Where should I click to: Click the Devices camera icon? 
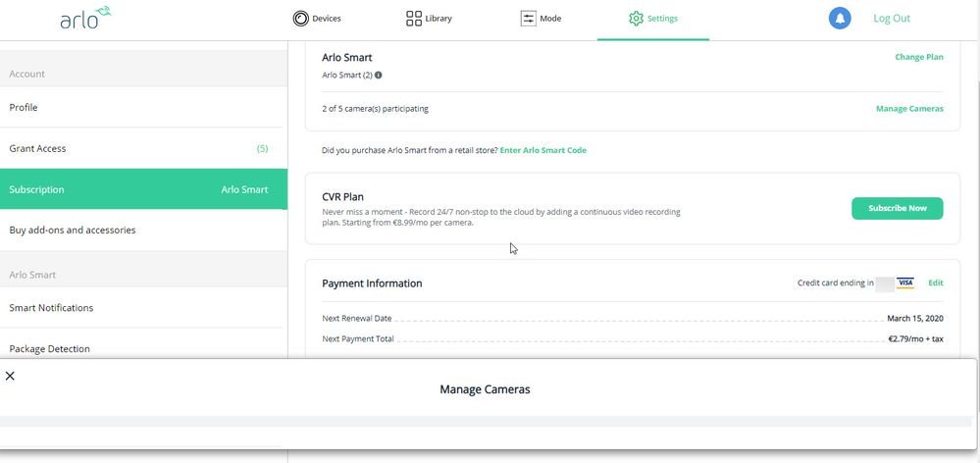[300, 18]
